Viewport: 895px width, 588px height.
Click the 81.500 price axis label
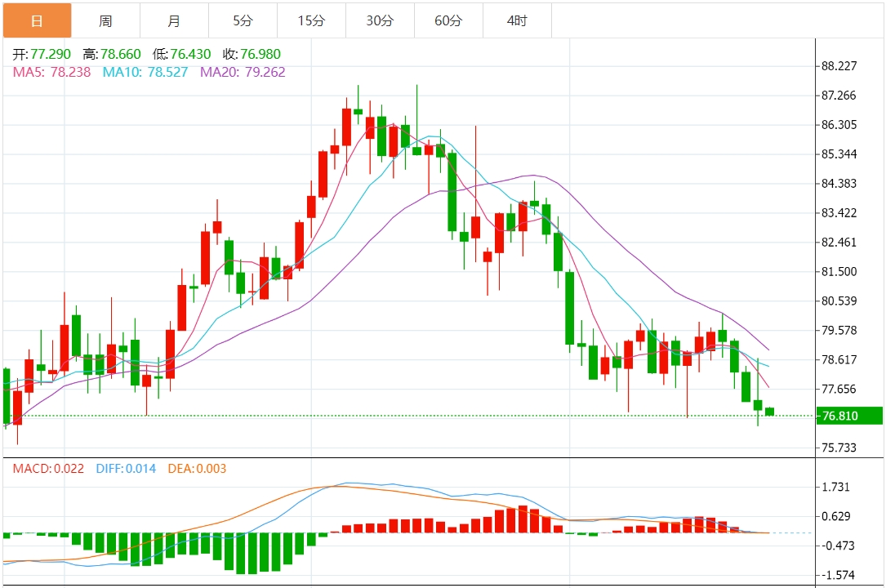point(839,272)
